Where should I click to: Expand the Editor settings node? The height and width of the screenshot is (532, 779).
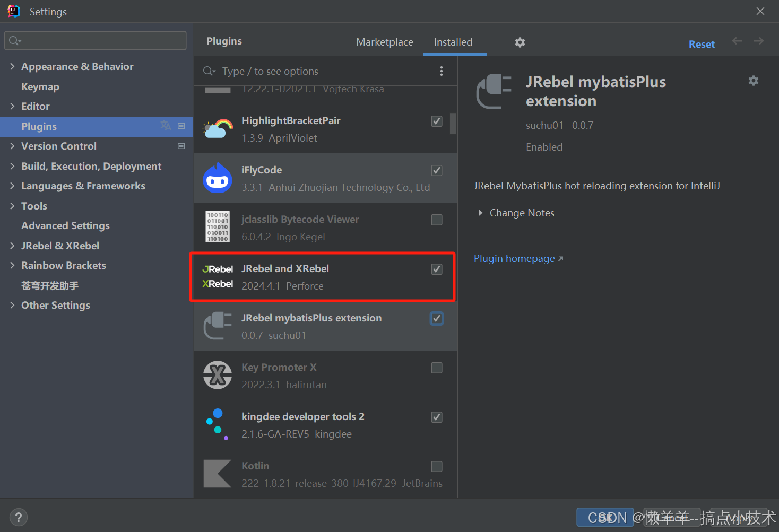click(x=12, y=106)
